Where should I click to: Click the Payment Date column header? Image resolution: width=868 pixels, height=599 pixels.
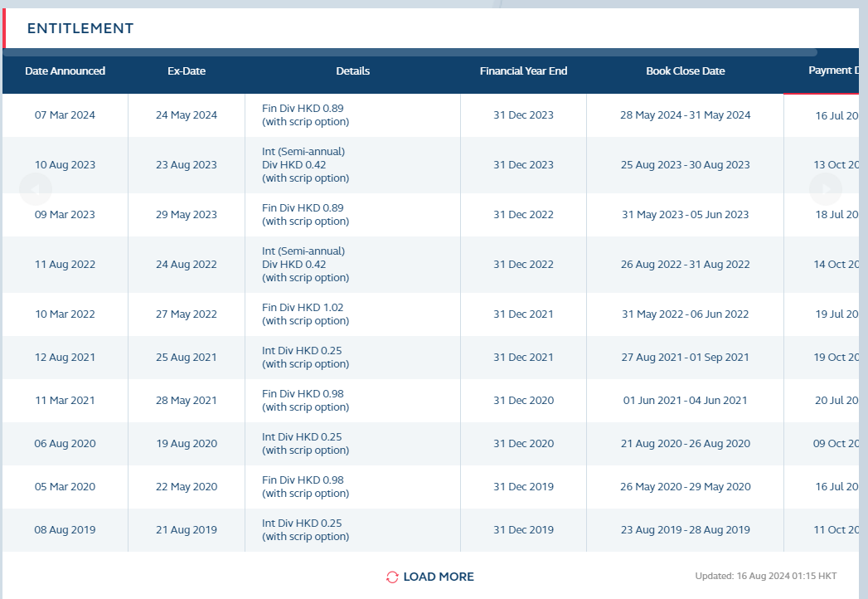coord(834,71)
